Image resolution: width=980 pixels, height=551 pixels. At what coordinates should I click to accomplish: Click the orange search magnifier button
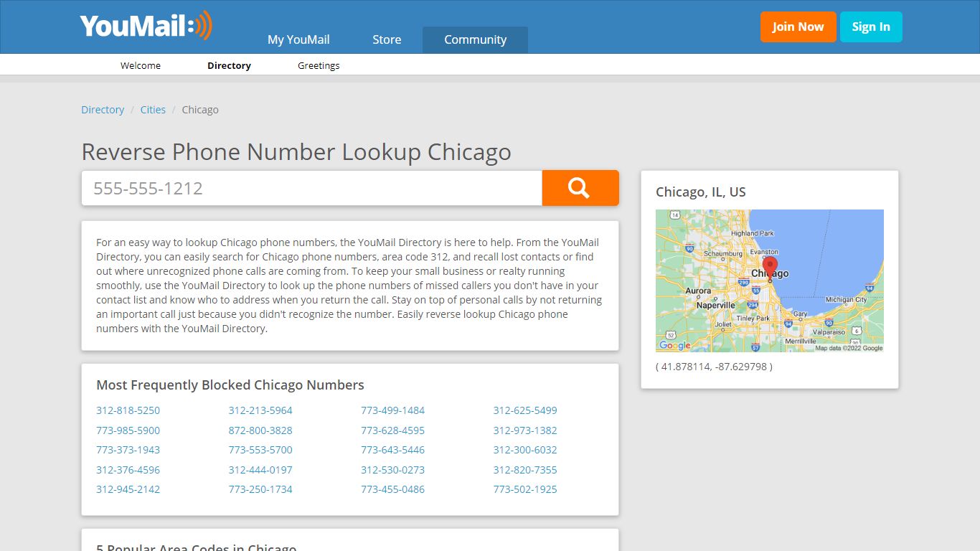pyautogui.click(x=580, y=188)
